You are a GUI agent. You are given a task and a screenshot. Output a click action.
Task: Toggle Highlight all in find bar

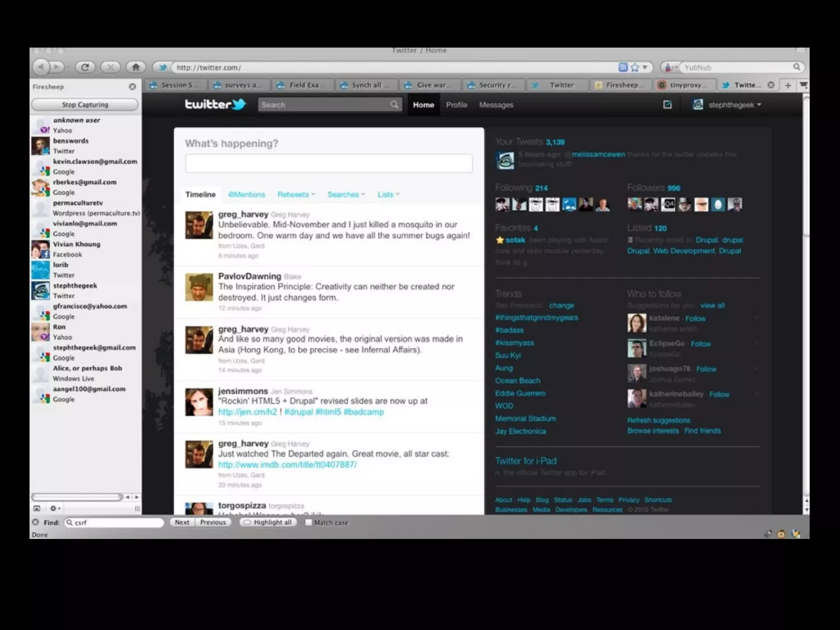click(268, 523)
